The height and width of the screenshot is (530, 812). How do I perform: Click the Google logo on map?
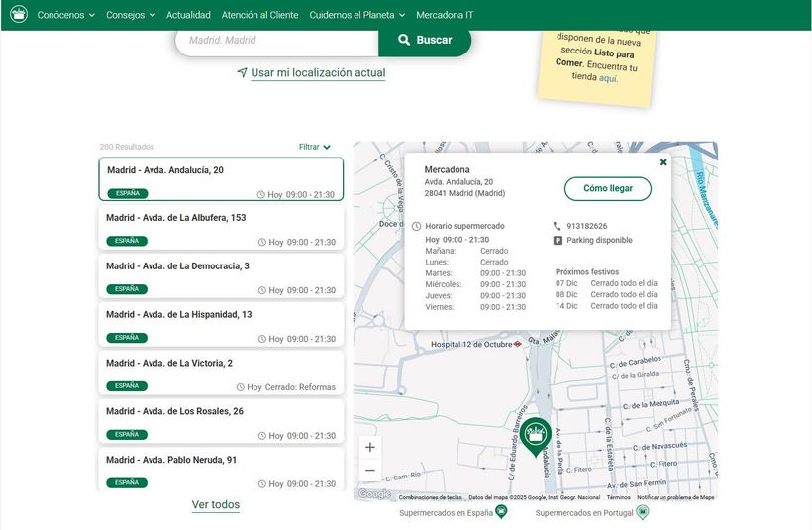374,494
